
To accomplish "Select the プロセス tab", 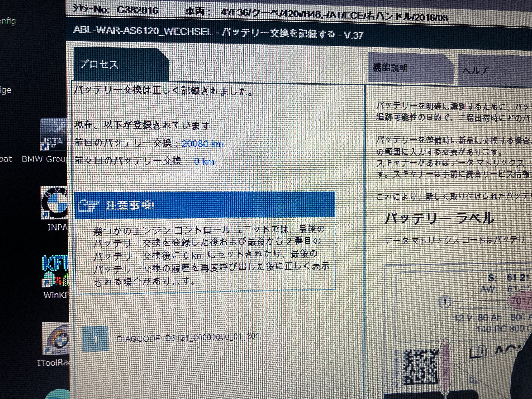I will click(122, 65).
